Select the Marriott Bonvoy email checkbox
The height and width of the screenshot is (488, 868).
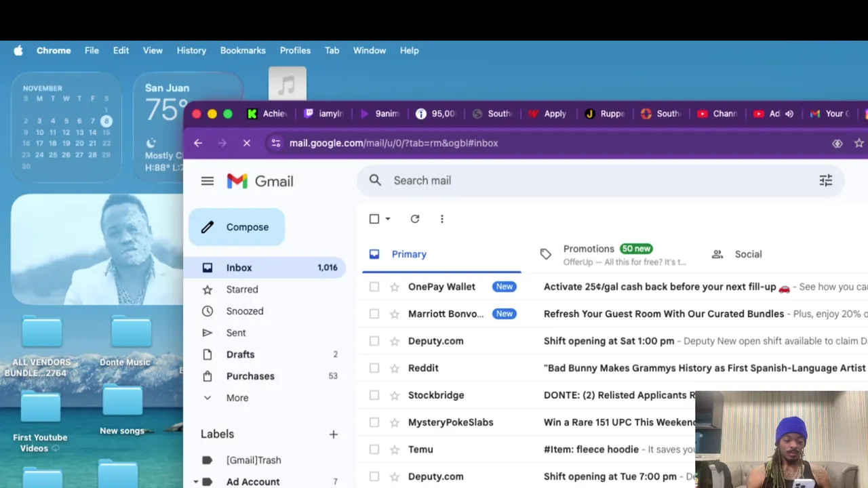point(374,314)
